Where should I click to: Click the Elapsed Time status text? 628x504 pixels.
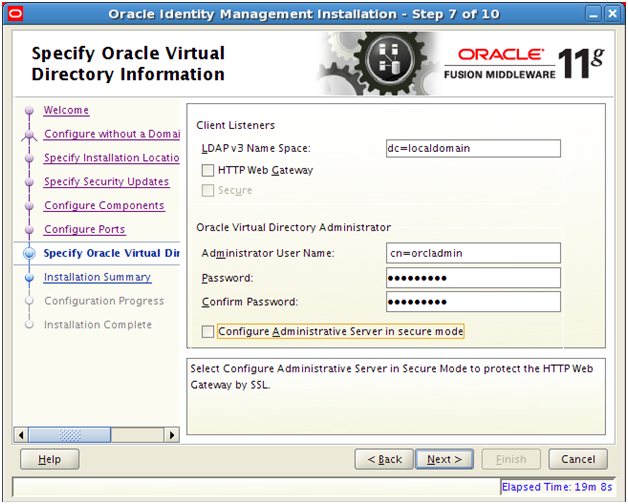pos(557,487)
